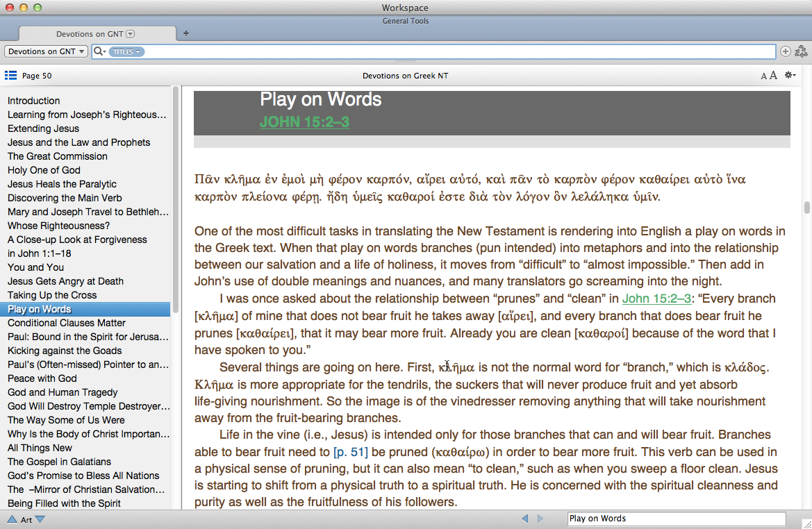
Task: Open the tab's Devotions on GNT dropdown arrow
Action: tap(131, 34)
